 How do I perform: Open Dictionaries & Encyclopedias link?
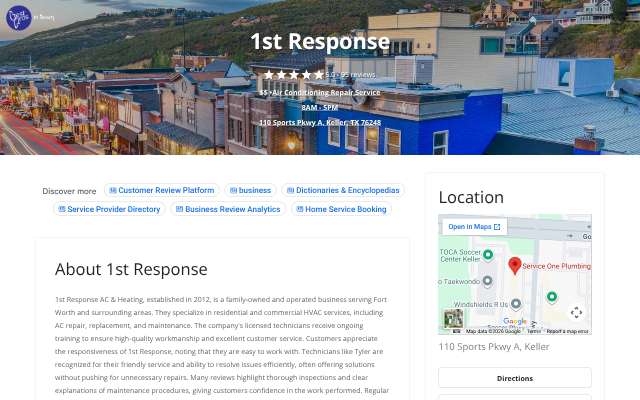click(x=343, y=190)
